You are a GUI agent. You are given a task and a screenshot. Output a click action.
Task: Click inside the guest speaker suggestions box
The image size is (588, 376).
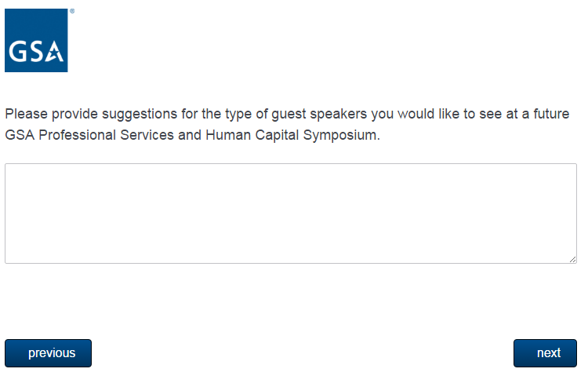click(290, 214)
